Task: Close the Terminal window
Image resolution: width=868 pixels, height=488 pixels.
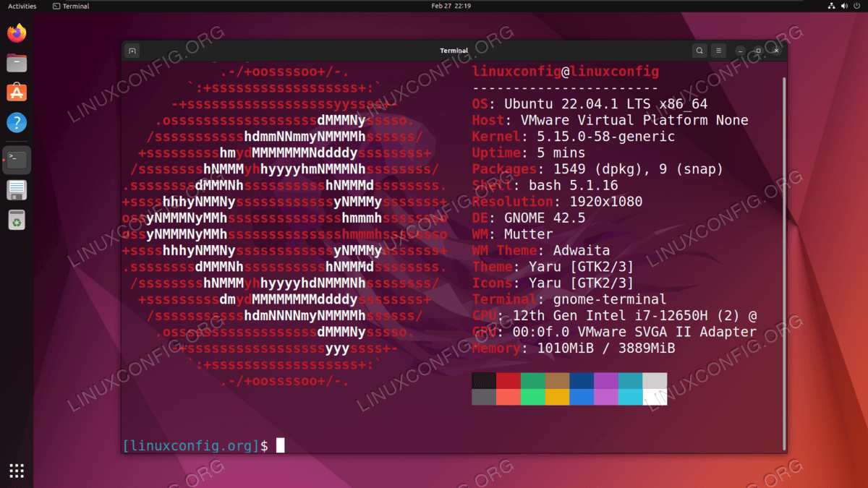Action: pyautogui.click(x=777, y=51)
